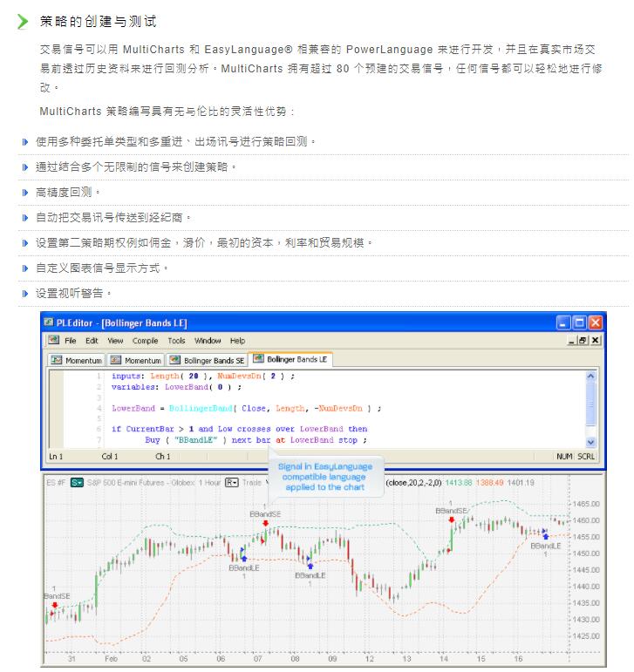Click the Feb date label on chart axis
Image resolution: width=634 pixels, height=672 pixels.
111,659
